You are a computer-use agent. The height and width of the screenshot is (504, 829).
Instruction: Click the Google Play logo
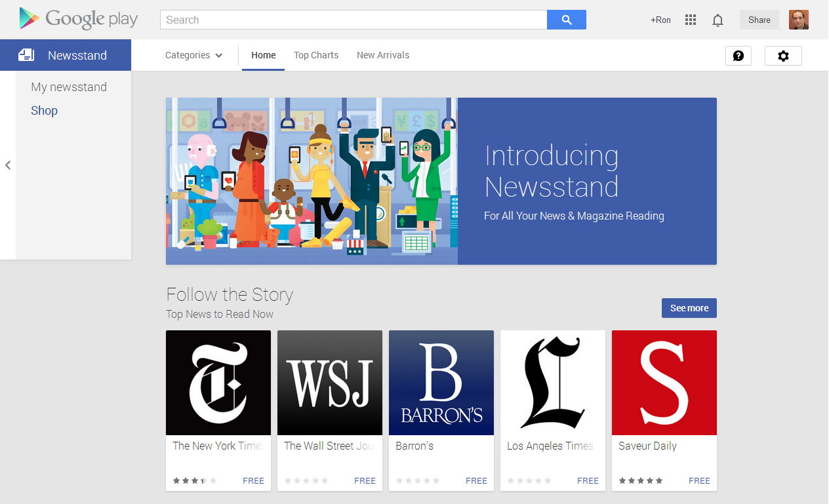pos(79,19)
